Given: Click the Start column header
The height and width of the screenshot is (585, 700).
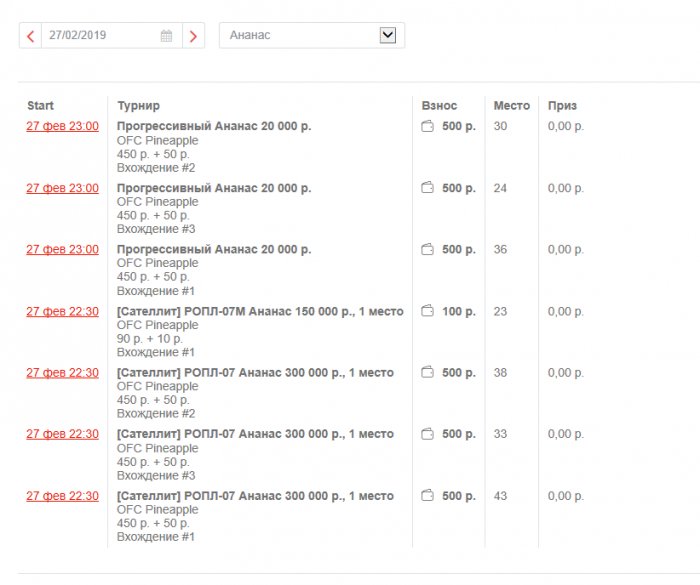Looking at the screenshot, I should tap(41, 105).
